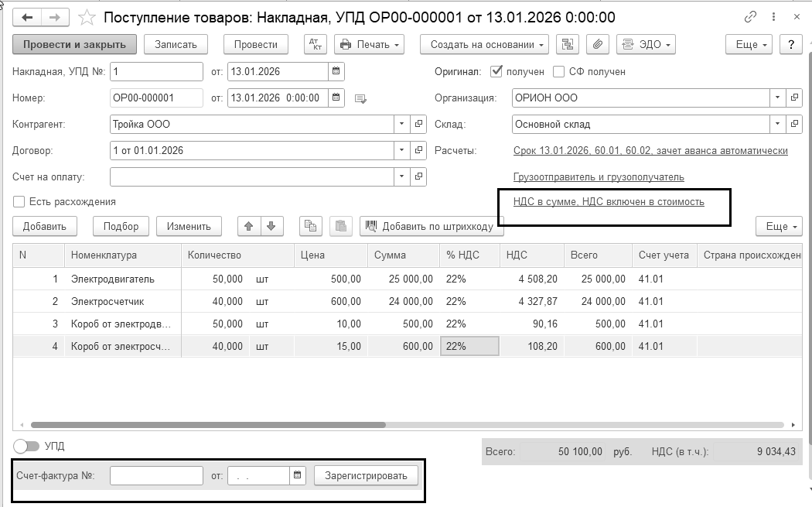
Task: Copy rows to clipboard icon
Action: (311, 226)
